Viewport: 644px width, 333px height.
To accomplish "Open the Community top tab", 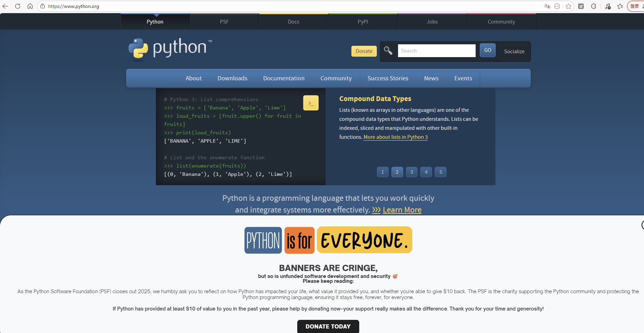I will click(x=501, y=21).
